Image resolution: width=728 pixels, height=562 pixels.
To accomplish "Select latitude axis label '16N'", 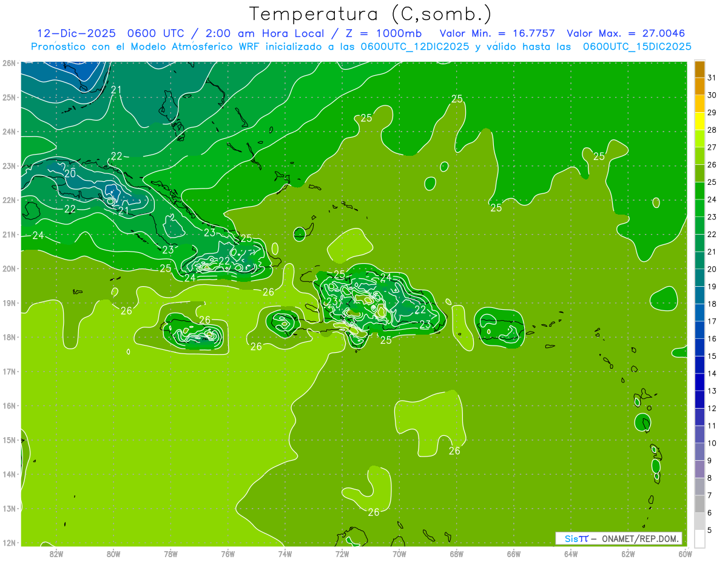I will 9,406.
